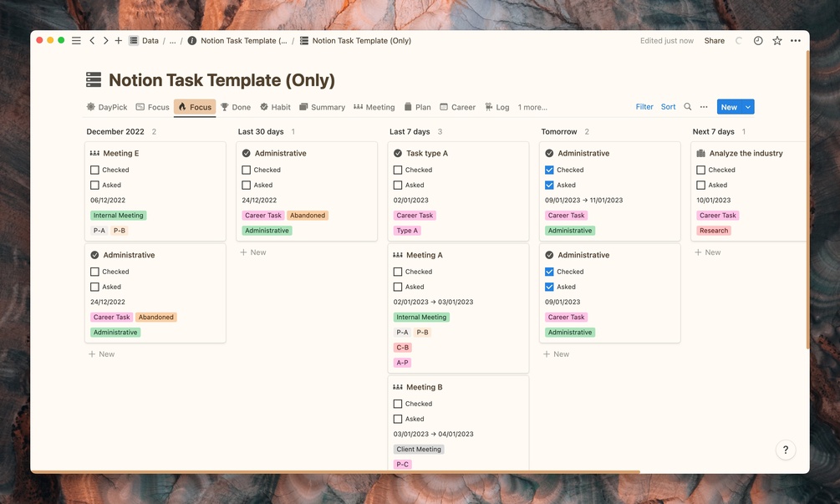
Task: Open the page options three-dot menu at top right
Action: 796,41
